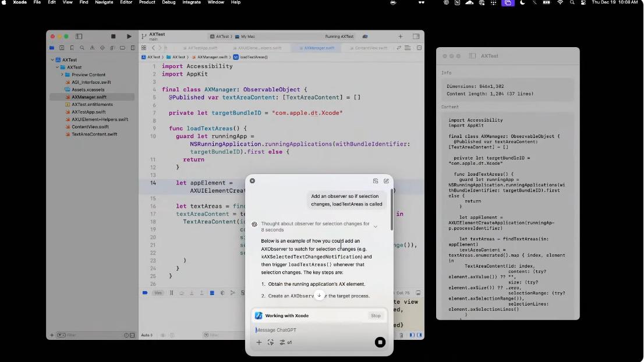Select AXTestApp.swift in the file navigator
The width and height of the screenshot is (644, 362).
[x=89, y=112]
